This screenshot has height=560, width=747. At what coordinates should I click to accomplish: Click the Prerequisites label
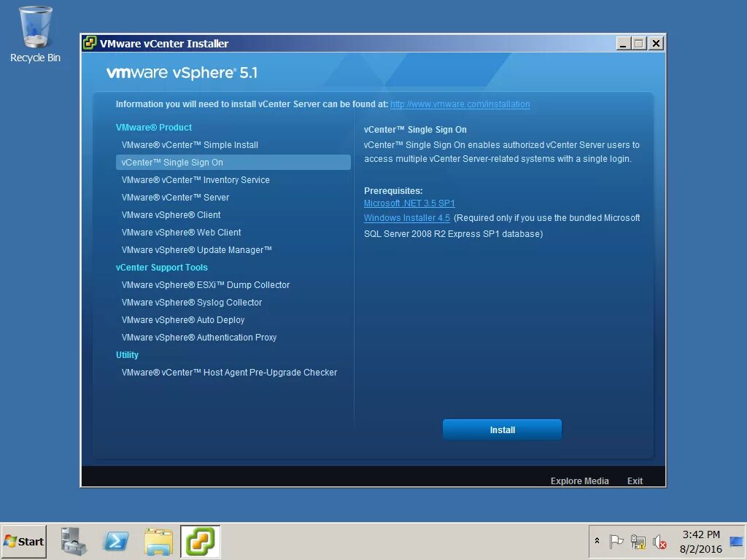[393, 191]
